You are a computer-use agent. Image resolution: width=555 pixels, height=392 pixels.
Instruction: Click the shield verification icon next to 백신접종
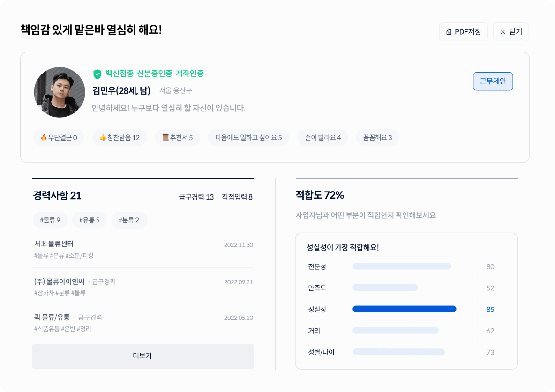(97, 74)
